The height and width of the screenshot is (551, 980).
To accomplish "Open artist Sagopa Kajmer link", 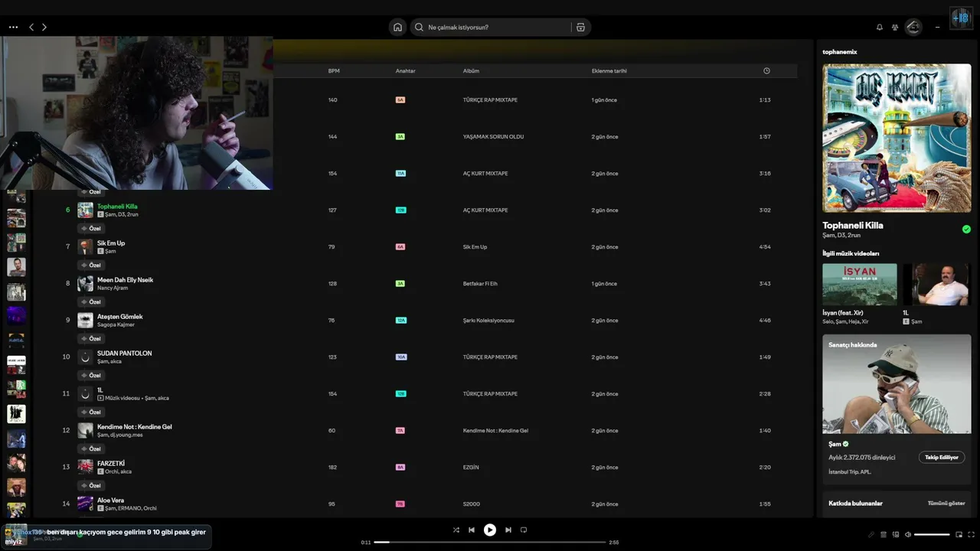I will [x=116, y=324].
